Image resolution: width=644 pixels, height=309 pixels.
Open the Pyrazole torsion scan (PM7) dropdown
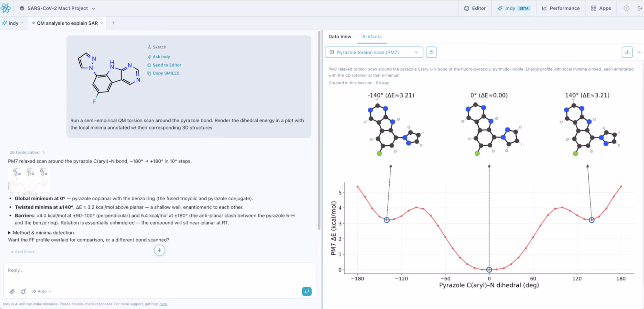[x=374, y=52]
